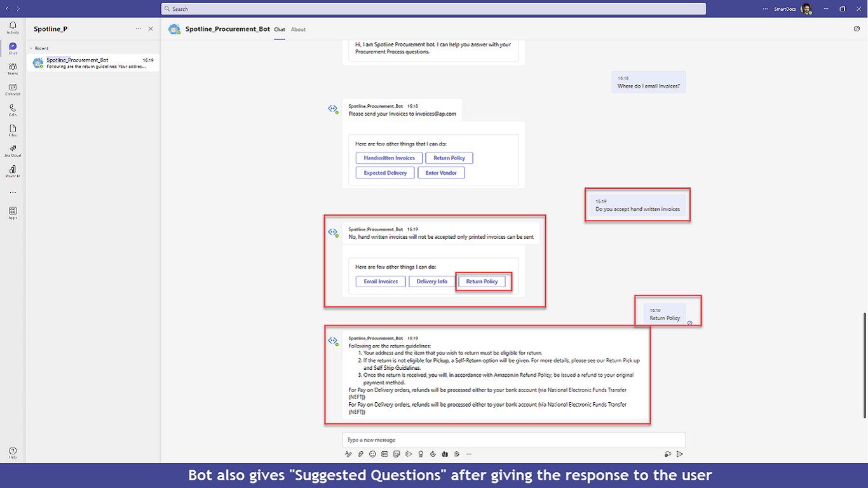Viewport: 868px width, 488px height.
Task: Click the Handwritten Invoices suggestion button
Action: 389,158
